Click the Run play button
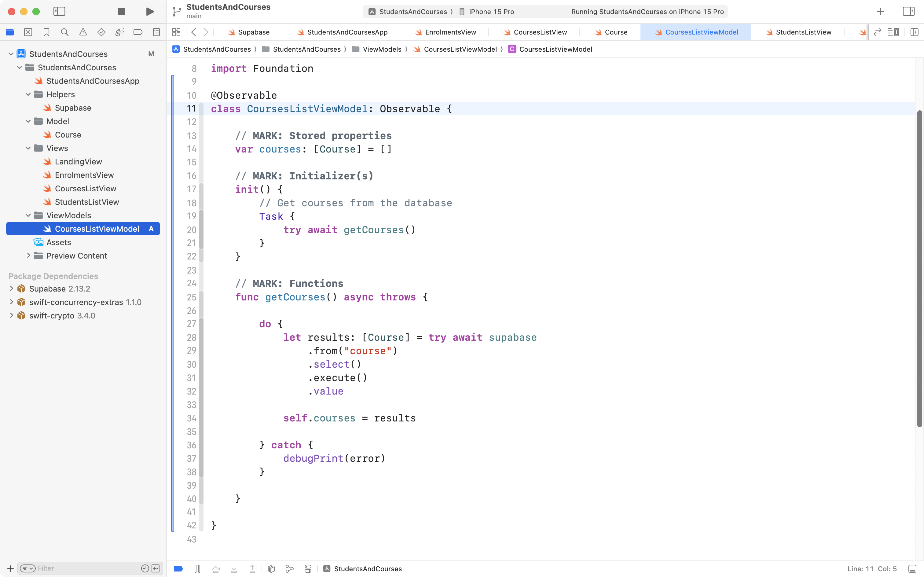This screenshot has width=924, height=577. click(150, 11)
